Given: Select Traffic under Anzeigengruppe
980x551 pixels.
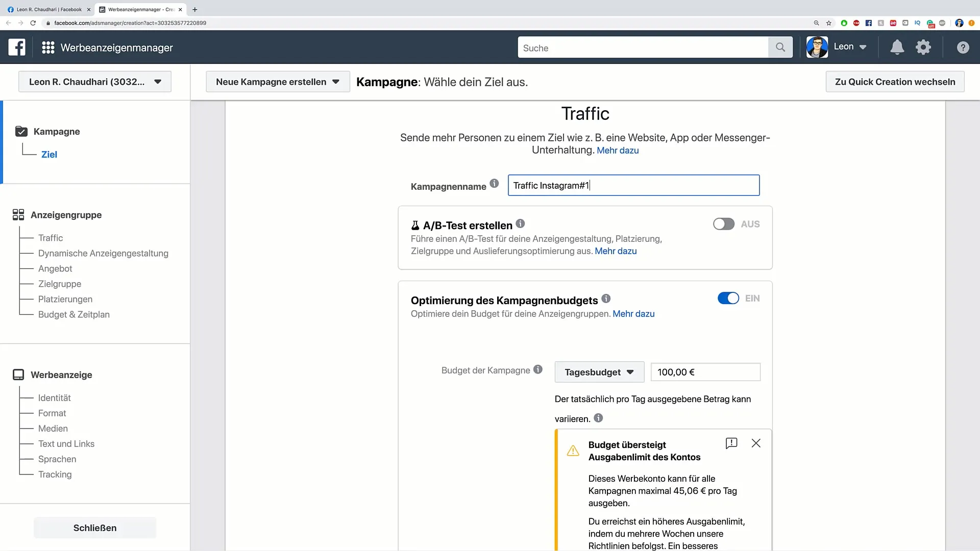Looking at the screenshot, I should pyautogui.click(x=51, y=238).
